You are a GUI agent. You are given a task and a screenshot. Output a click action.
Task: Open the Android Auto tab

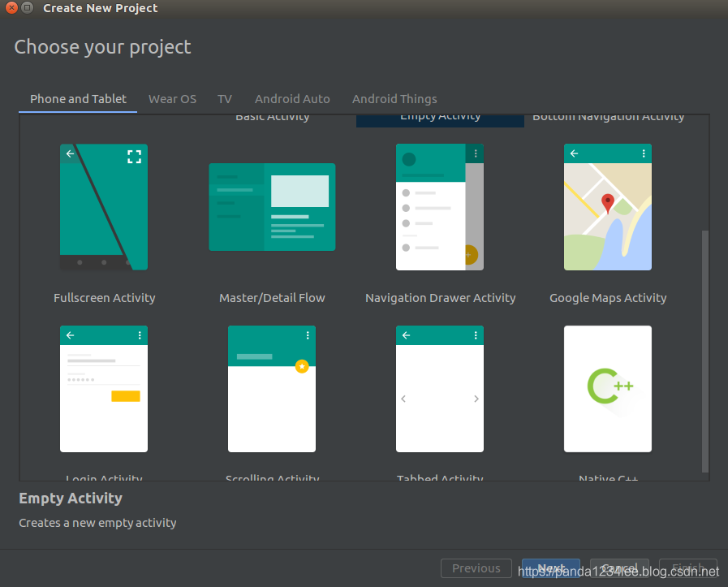pyautogui.click(x=292, y=99)
